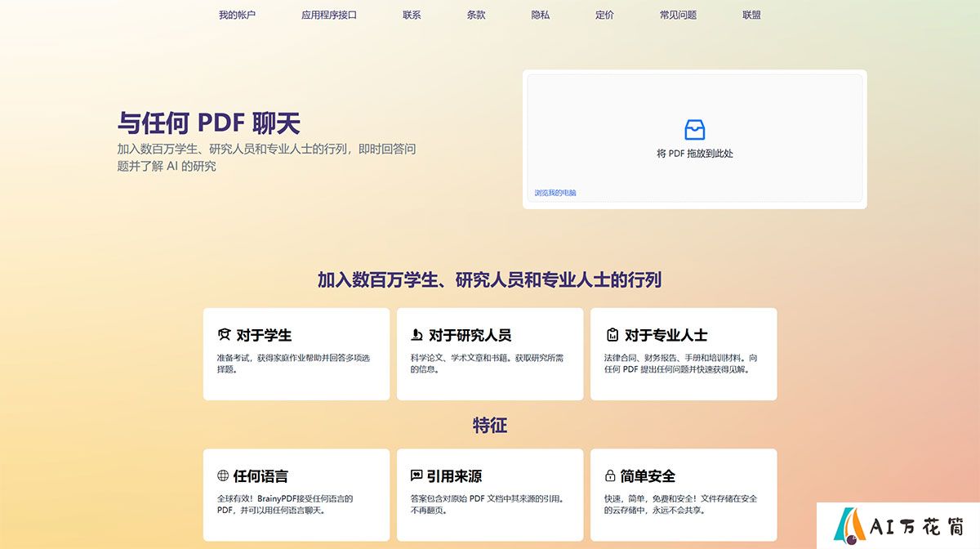Click the 加入数百万学生、研究人员和专业人士的行列 section heading
Image resolution: width=980 pixels, height=549 pixels.
click(x=489, y=279)
